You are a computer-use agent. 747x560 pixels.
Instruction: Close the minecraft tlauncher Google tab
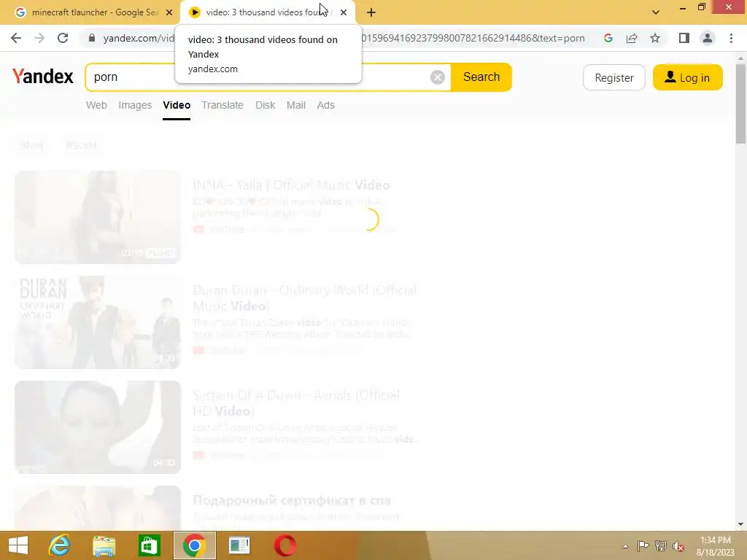169,12
